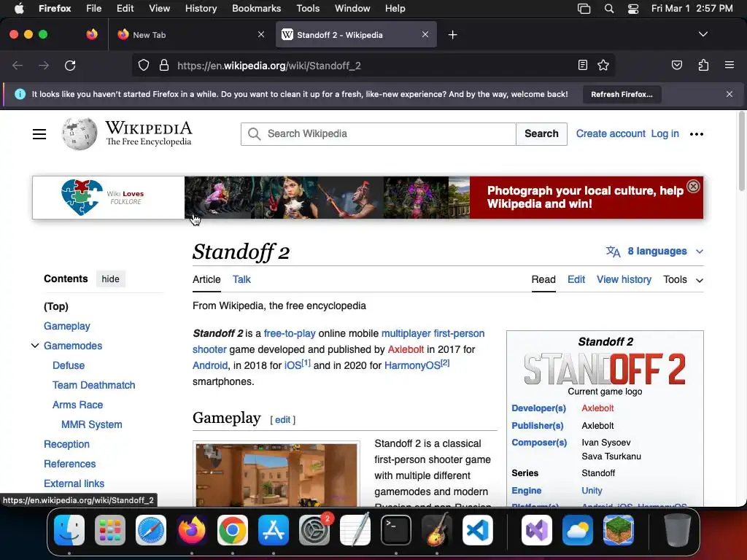Open tracking protection shield icon
The image size is (747, 560).
click(144, 65)
